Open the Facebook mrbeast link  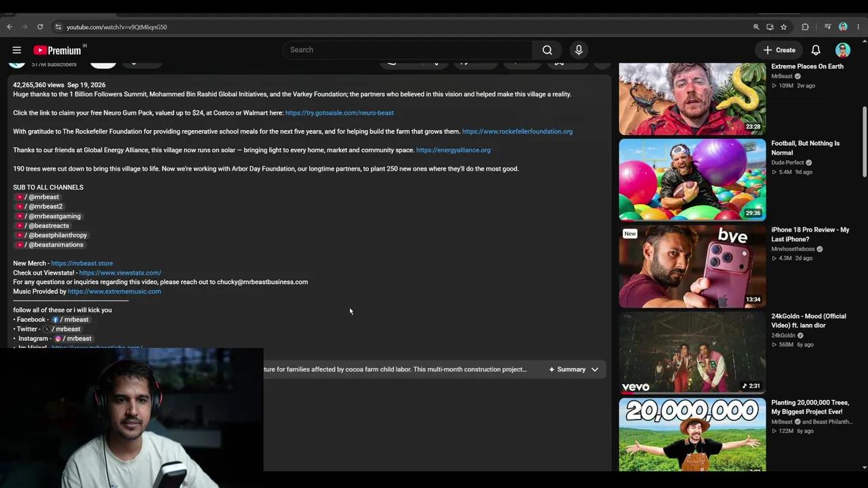[71, 320]
